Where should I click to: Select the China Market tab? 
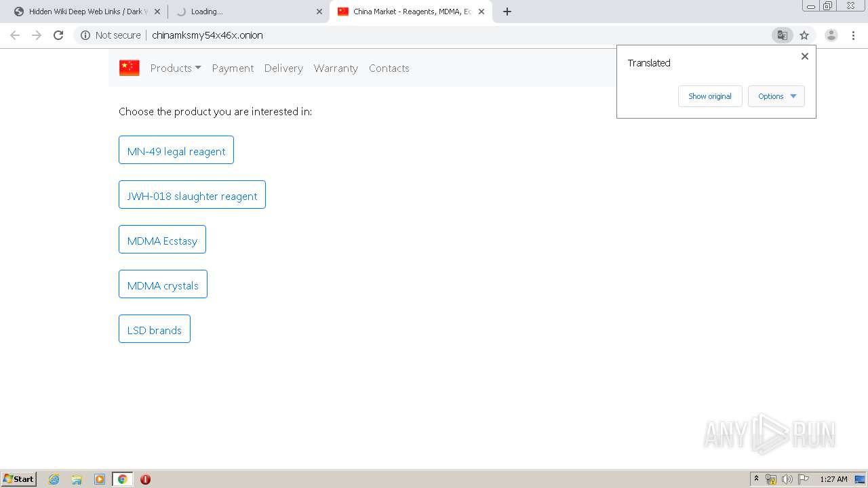[410, 12]
